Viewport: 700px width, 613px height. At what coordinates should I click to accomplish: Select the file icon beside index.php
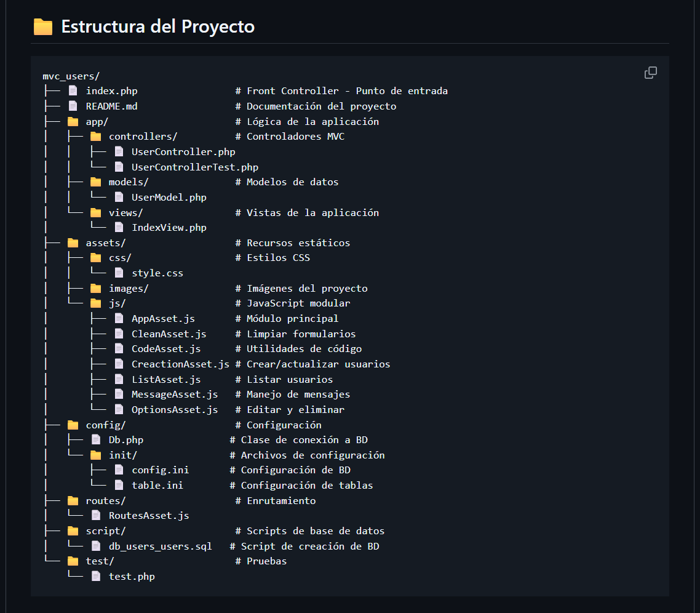72,90
